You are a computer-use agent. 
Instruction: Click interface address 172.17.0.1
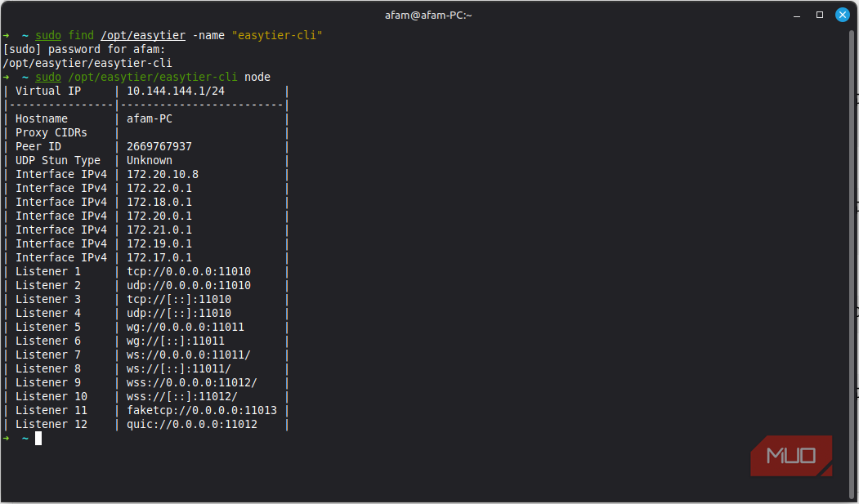(x=159, y=258)
